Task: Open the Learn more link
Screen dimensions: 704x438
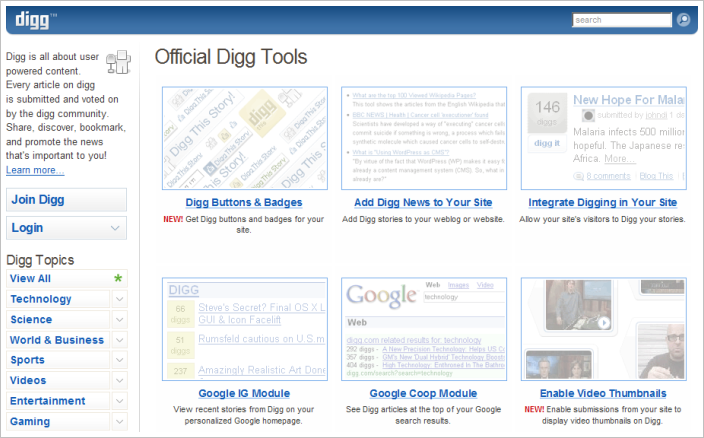Action: [x=35, y=170]
